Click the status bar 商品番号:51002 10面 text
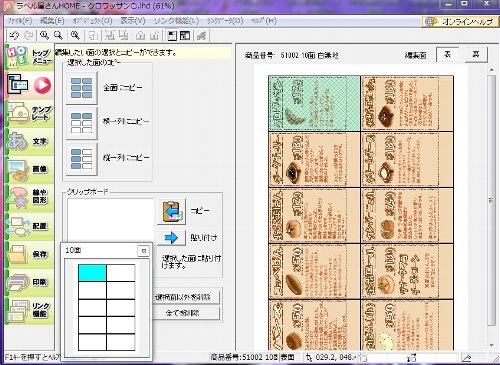Image resolution: width=500 pixels, height=365 pixels. 244,357
